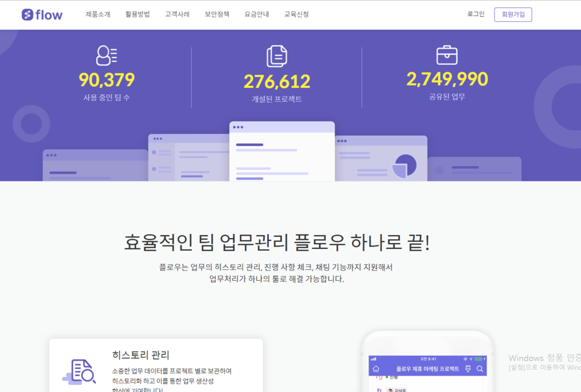Click the document search icon in 히스토리 관리 card

79,371
